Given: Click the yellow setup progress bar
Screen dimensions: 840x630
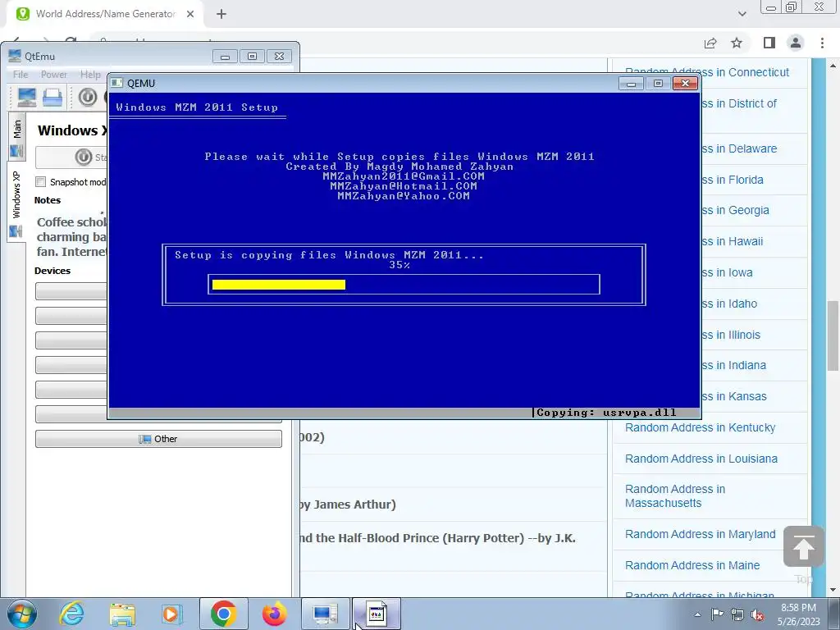Looking at the screenshot, I should pos(279,285).
